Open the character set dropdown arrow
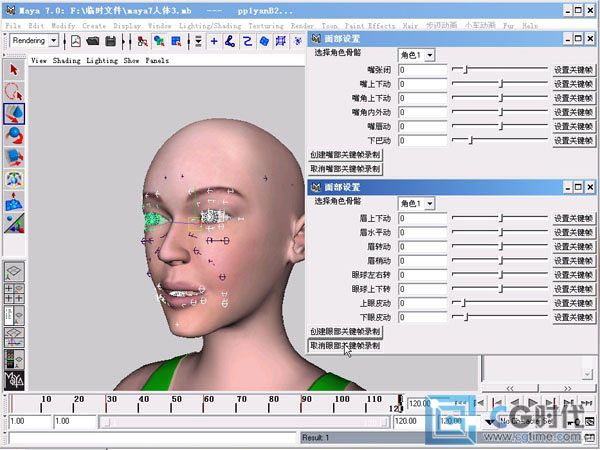 [490, 422]
